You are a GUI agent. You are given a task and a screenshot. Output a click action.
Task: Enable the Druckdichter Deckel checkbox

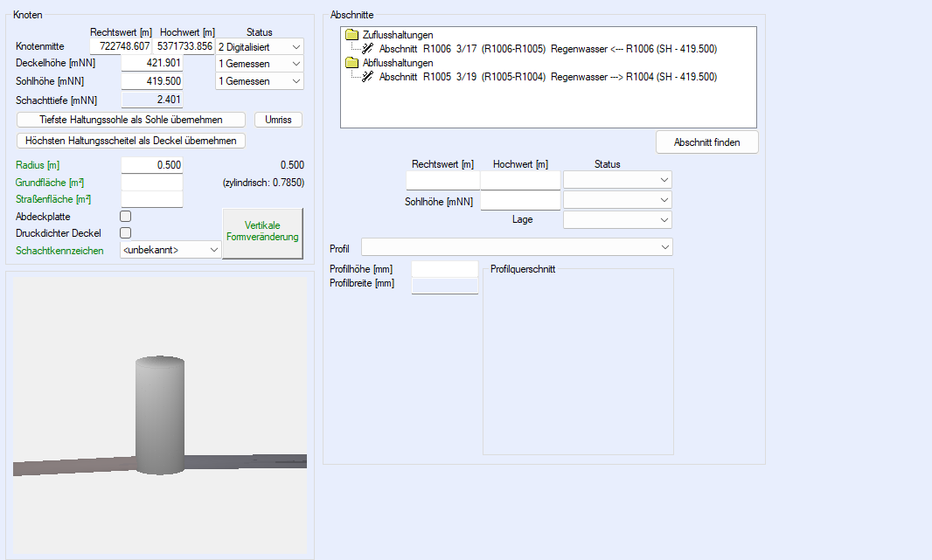[x=126, y=233]
